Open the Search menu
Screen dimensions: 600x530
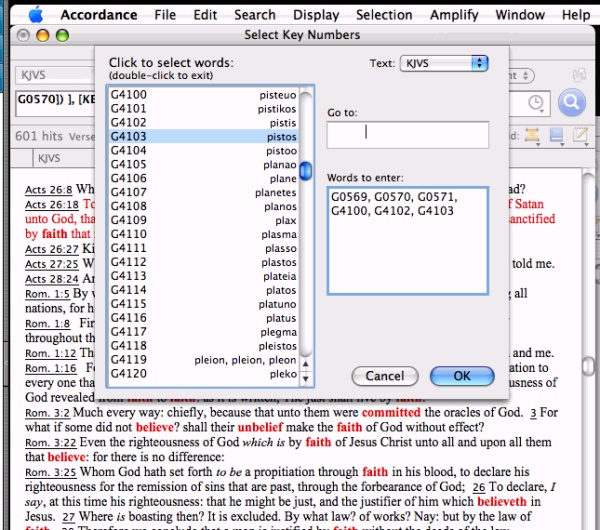pos(255,15)
